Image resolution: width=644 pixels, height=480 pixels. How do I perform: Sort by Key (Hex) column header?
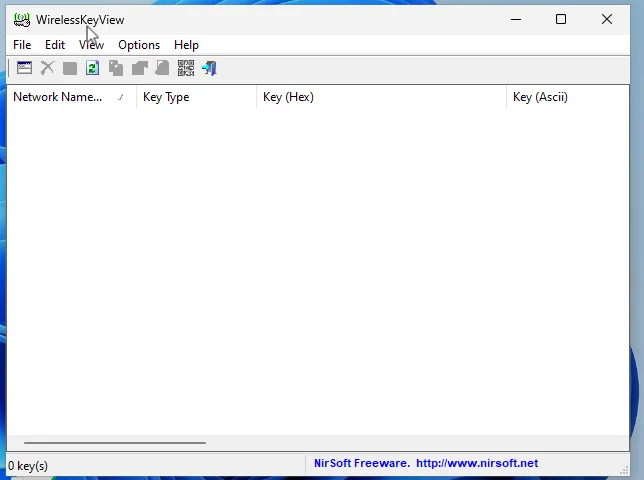(382, 97)
